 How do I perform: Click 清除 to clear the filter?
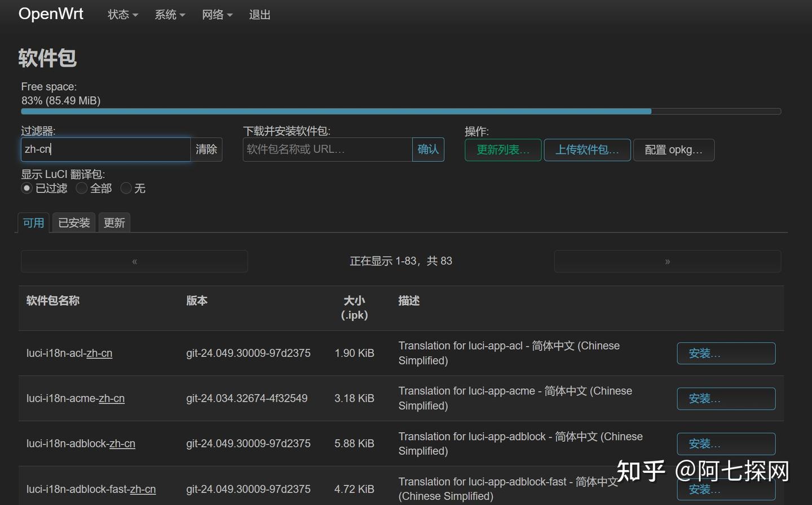[x=206, y=149]
